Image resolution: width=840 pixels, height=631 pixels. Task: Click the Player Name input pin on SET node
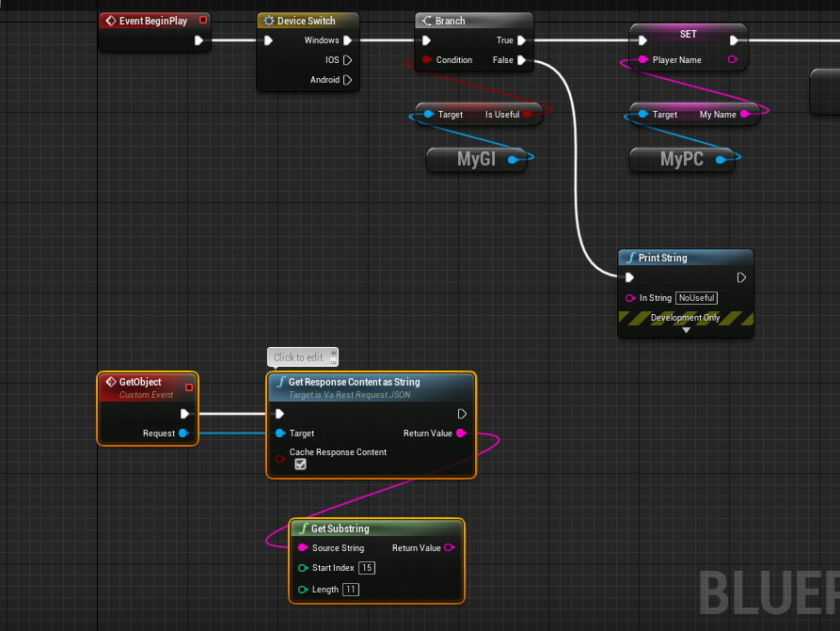pyautogui.click(x=642, y=59)
